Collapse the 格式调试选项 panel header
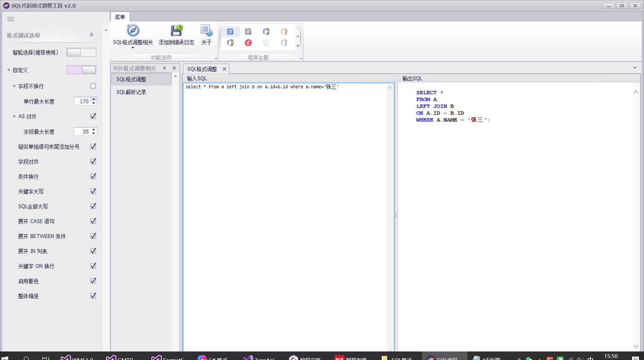Screen dimensions: 644x360 pos(91,34)
